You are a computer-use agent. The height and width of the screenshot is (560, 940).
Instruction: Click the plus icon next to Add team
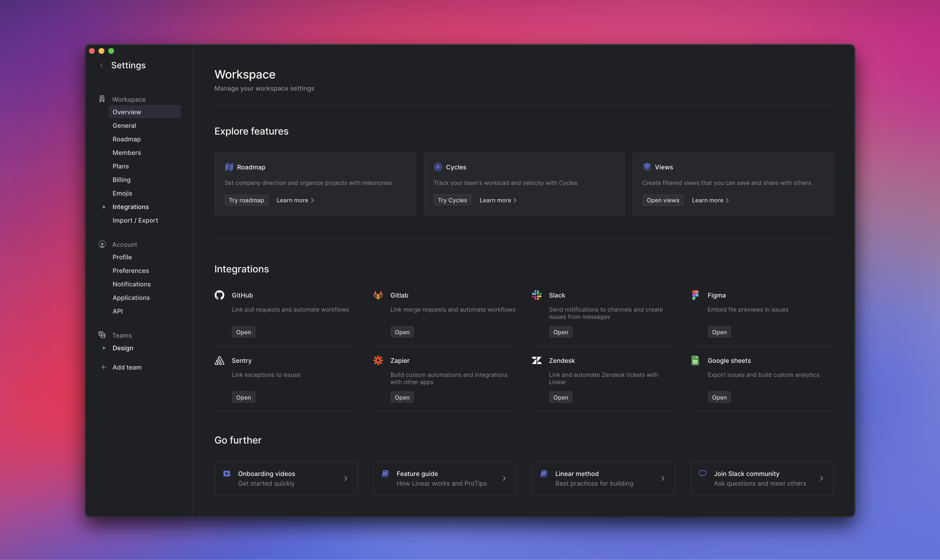point(103,367)
